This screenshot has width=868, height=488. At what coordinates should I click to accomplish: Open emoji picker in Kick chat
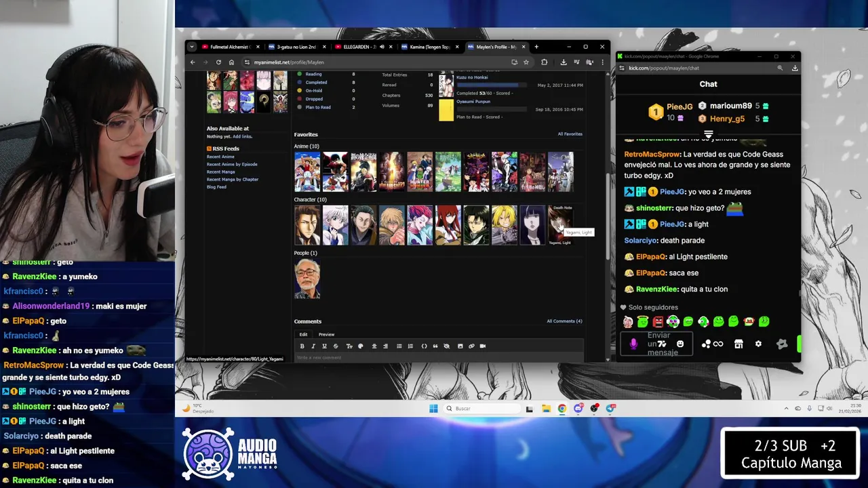point(680,344)
